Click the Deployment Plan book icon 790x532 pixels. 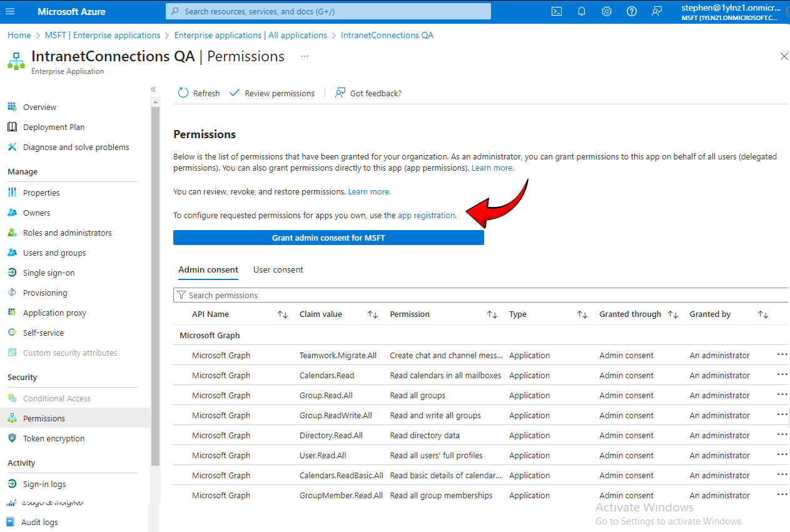[12, 127]
